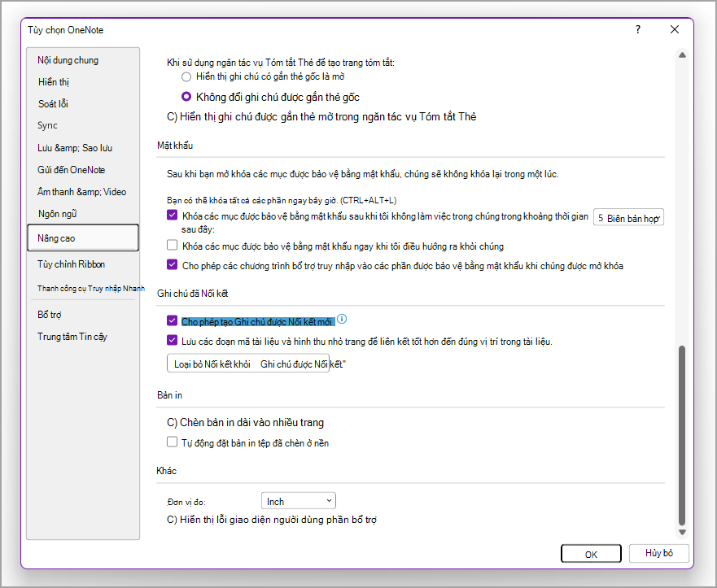Select radio Hiển thị ghi chú có gắn thẻ gốc là mờ
717x588 pixels.
[x=186, y=76]
